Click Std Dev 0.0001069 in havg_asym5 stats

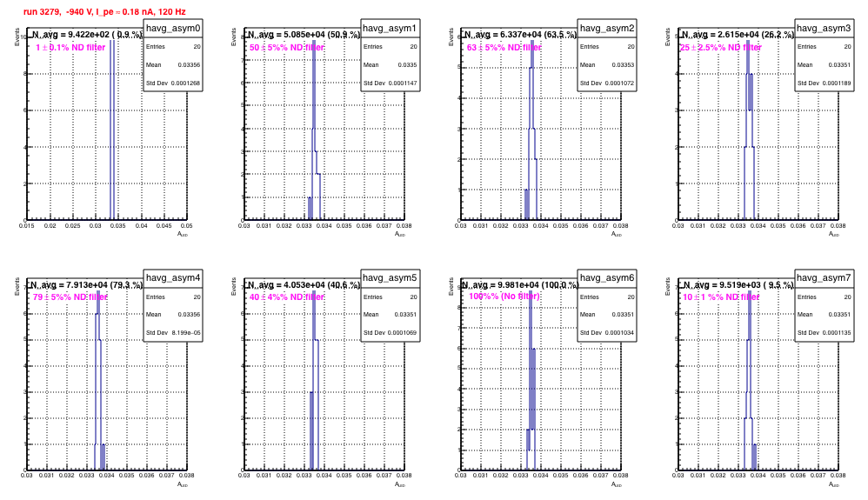point(391,333)
